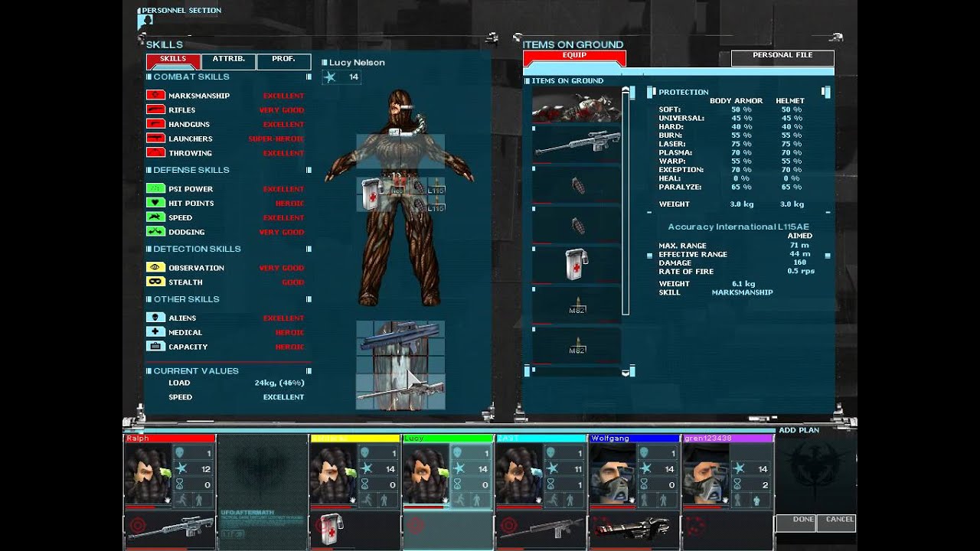Select soldier Ralph's portrait
The height and width of the screenshot is (551, 980).
[148, 474]
